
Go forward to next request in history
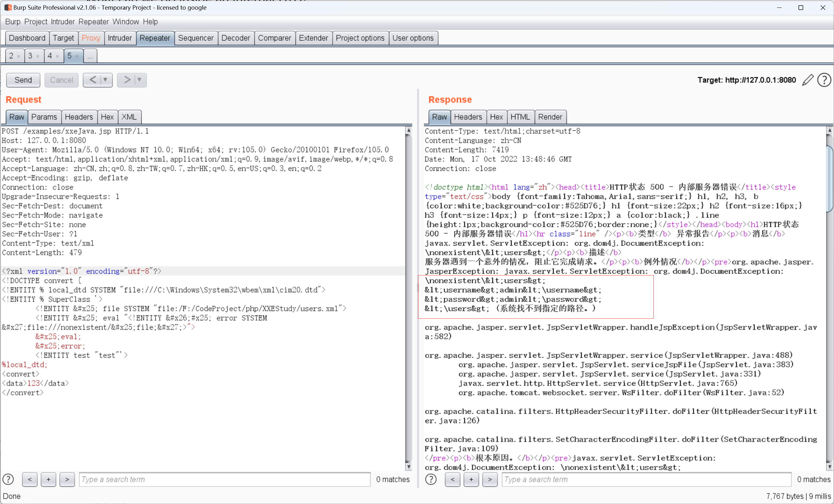[127, 80]
